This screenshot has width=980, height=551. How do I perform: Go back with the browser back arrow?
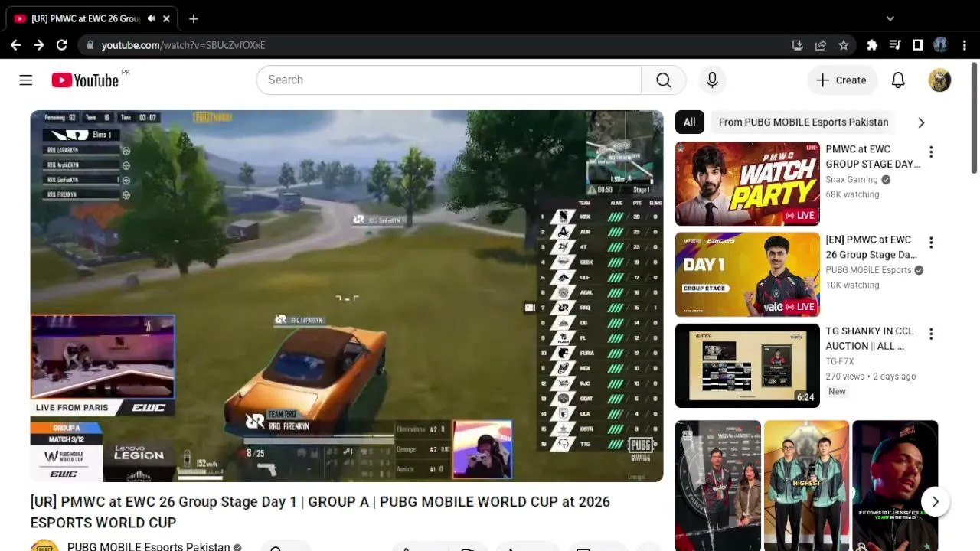15,45
